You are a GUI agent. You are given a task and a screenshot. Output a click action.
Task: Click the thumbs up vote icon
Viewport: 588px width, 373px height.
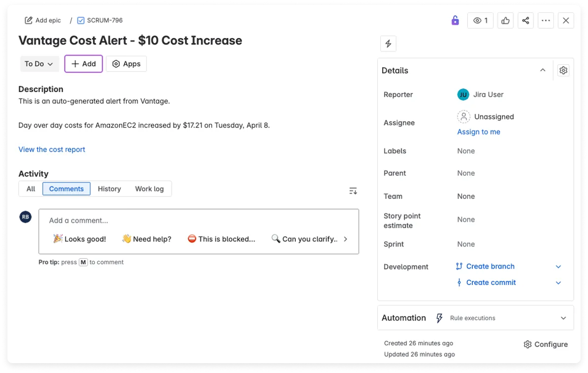tap(505, 20)
